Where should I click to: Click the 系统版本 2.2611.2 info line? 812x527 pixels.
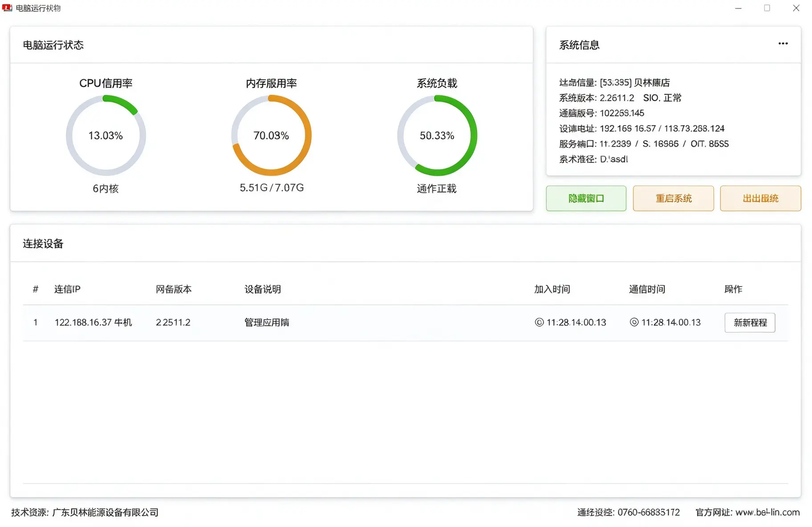620,98
